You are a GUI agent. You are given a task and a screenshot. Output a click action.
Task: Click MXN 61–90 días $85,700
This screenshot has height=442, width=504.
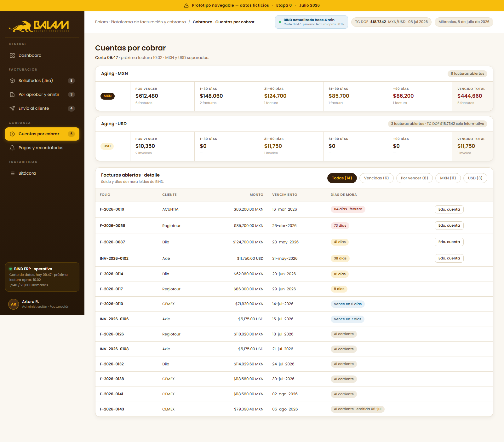click(356, 96)
